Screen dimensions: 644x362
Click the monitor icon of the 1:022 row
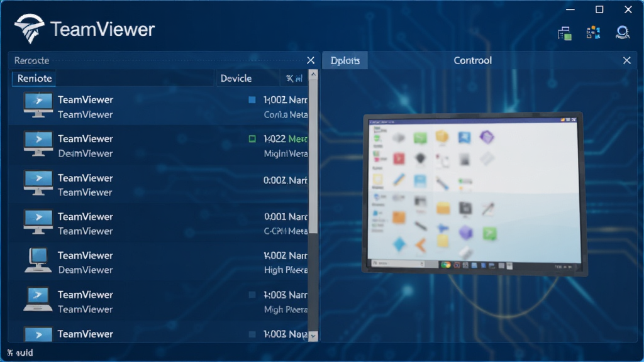(38, 144)
